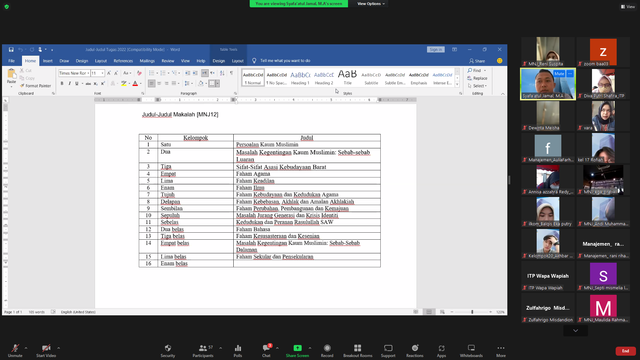Click the yellow smiley feedback icon

(500, 60)
